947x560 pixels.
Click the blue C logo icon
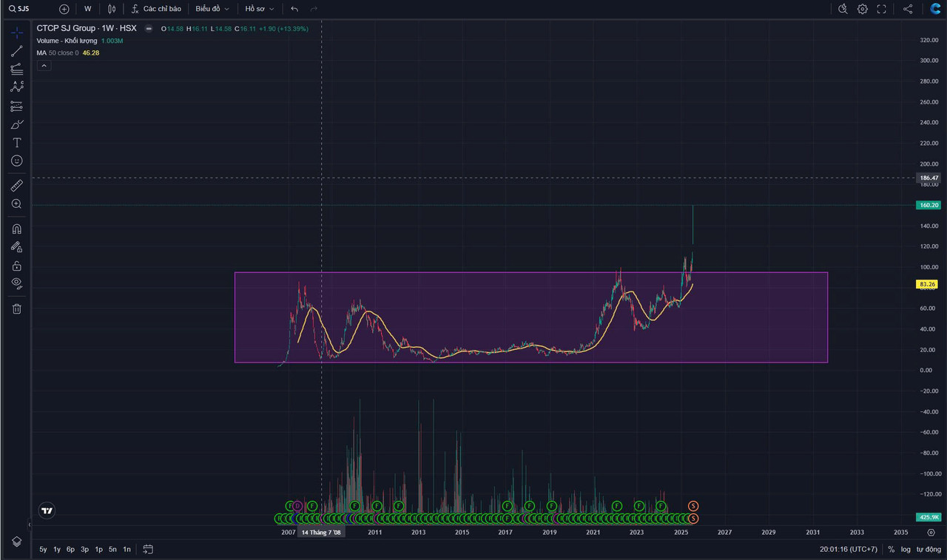point(935,9)
